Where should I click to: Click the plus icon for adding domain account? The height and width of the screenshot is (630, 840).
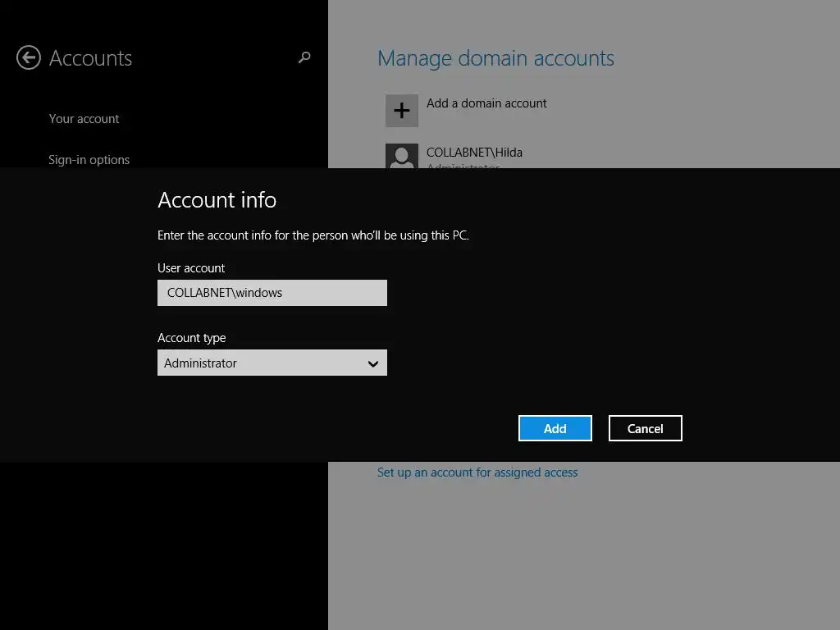click(402, 111)
